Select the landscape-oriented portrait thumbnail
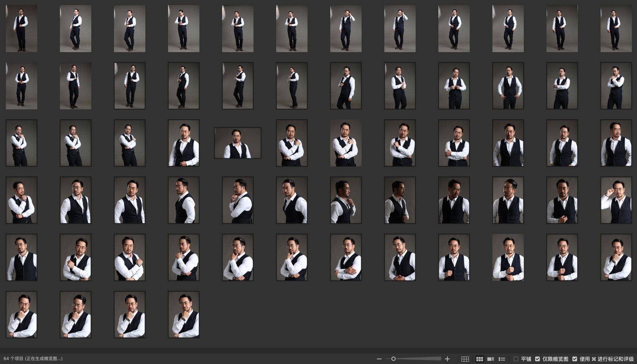Image resolution: width=637 pixels, height=364 pixels. coord(238,143)
